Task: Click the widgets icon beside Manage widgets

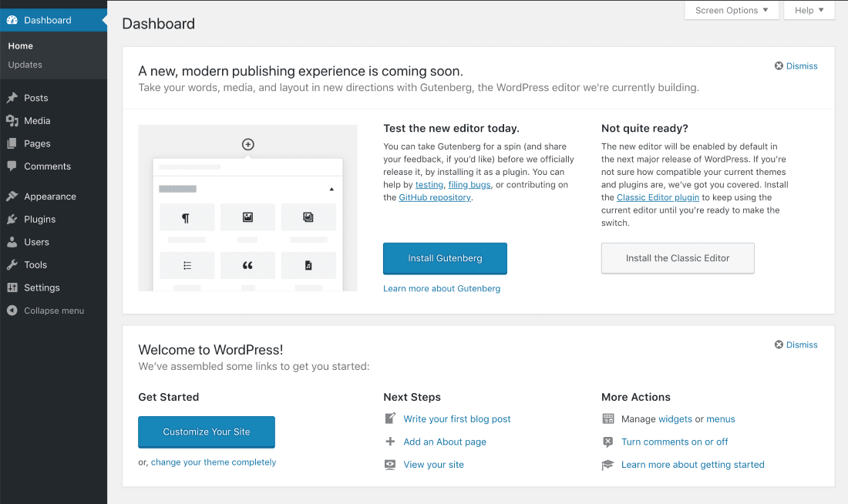Action: [x=608, y=418]
